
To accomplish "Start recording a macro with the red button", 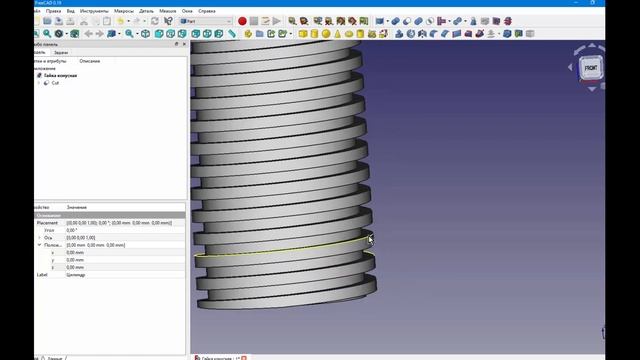I will click(x=242, y=21).
